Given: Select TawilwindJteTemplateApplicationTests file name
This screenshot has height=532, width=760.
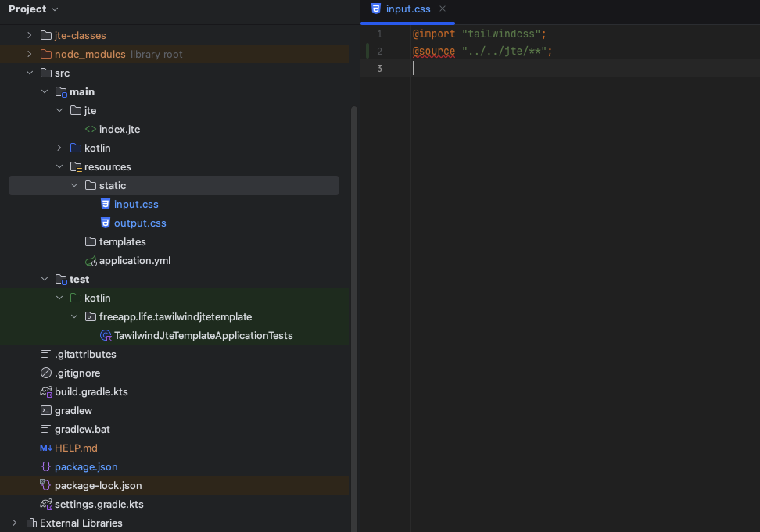Looking at the screenshot, I should point(203,335).
